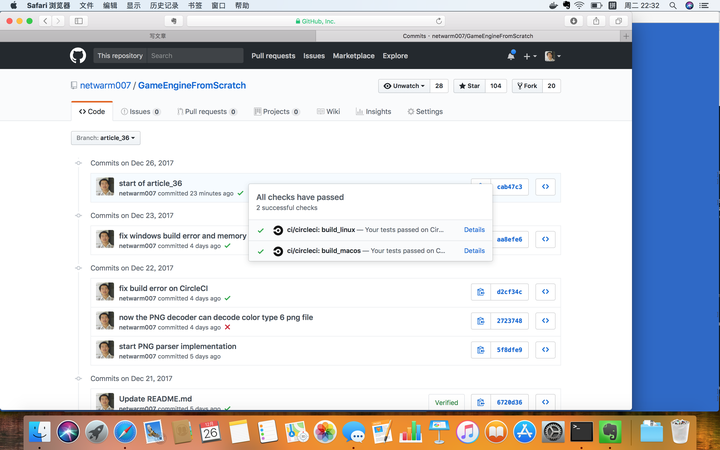Copy the full SHA for d2cf34c
720x450 pixels.
(x=481, y=292)
